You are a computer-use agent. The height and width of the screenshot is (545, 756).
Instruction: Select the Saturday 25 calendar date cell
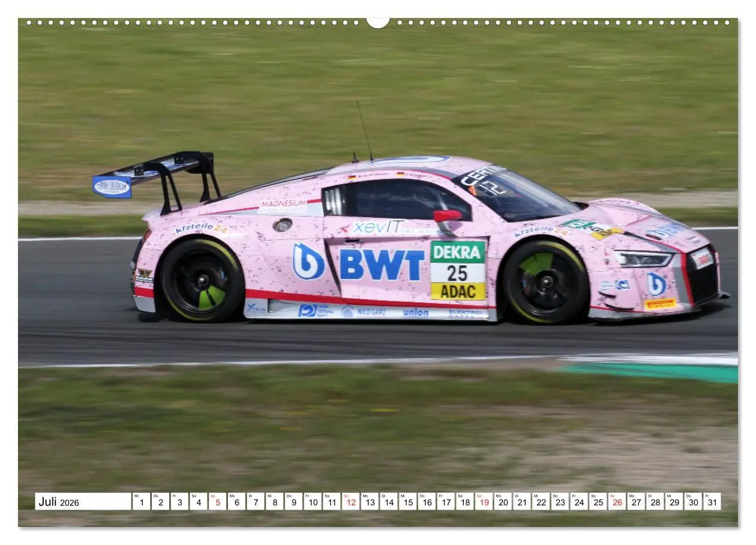598,502
